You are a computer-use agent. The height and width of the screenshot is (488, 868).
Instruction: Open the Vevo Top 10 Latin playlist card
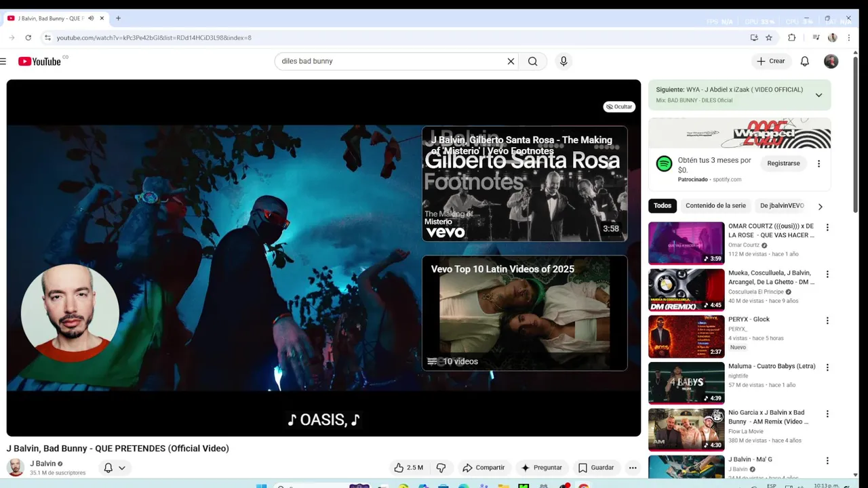pyautogui.click(x=525, y=313)
